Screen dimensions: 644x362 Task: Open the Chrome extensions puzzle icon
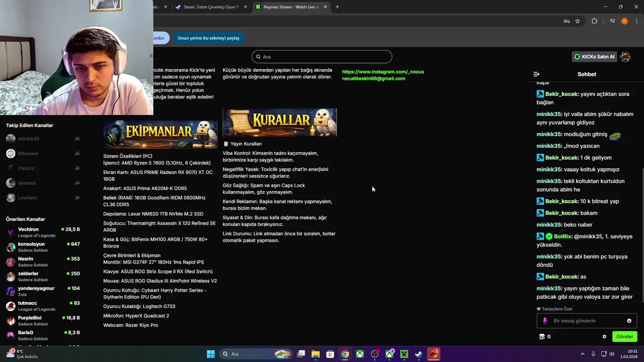point(595,21)
